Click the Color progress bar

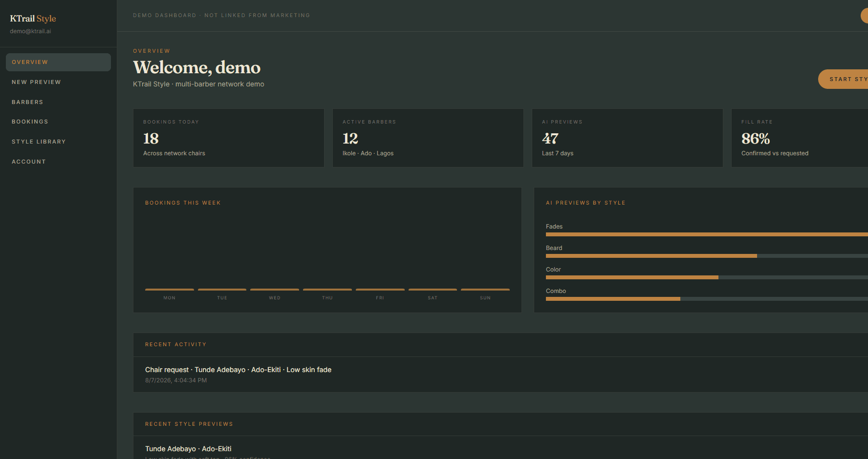coord(707,277)
